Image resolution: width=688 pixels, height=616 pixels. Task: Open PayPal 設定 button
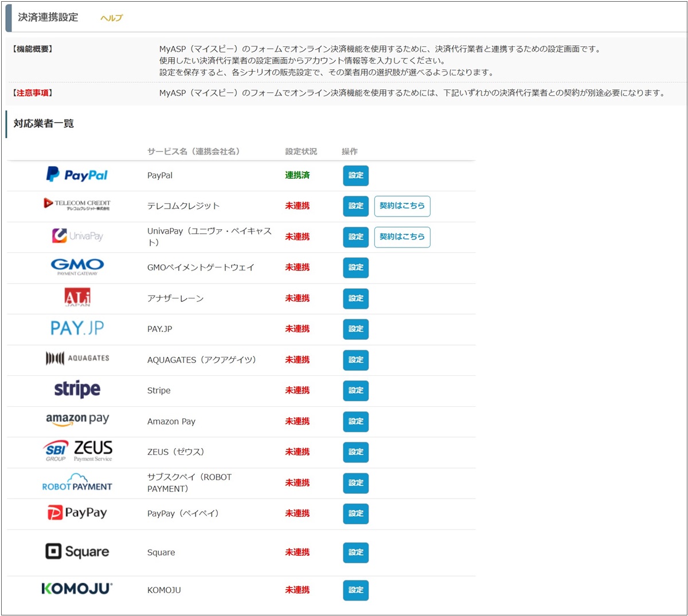click(355, 175)
